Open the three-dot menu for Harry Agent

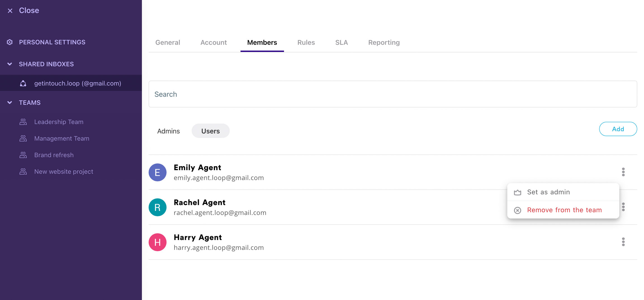pyautogui.click(x=623, y=242)
